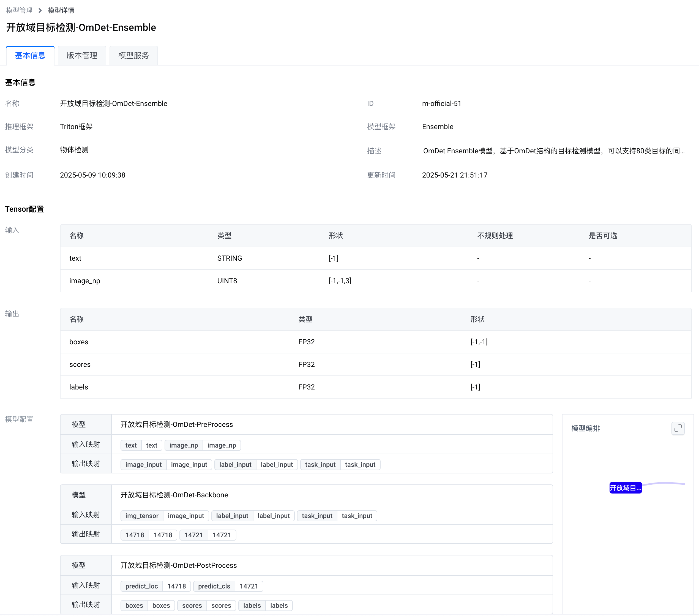Click the img_tensor tag in Backbone input mapping
Viewport: 699px width, 616px height.
point(142,516)
